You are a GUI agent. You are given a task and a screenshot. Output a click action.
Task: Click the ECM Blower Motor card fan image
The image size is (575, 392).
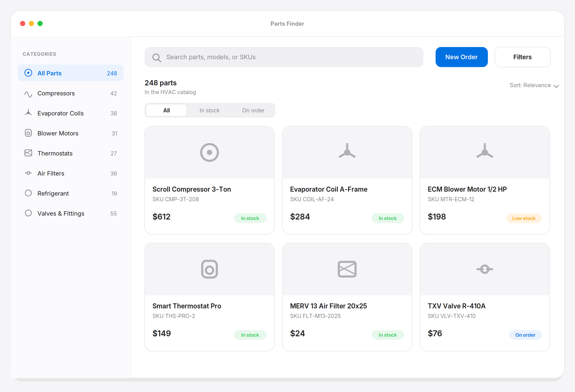coord(485,152)
